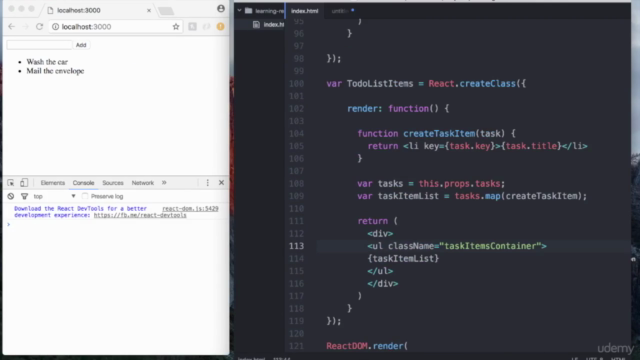Image resolution: width=640 pixels, height=360 pixels.
Task: Click the Add button
Action: pos(81,45)
